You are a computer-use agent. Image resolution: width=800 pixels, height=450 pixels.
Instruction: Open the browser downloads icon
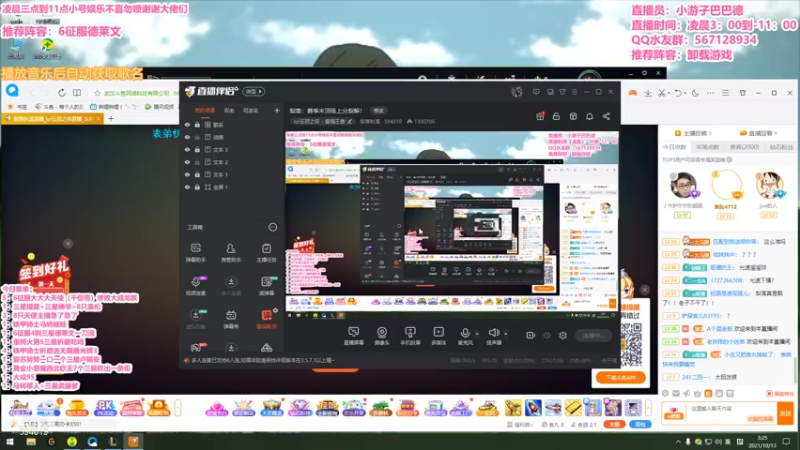pos(647,93)
